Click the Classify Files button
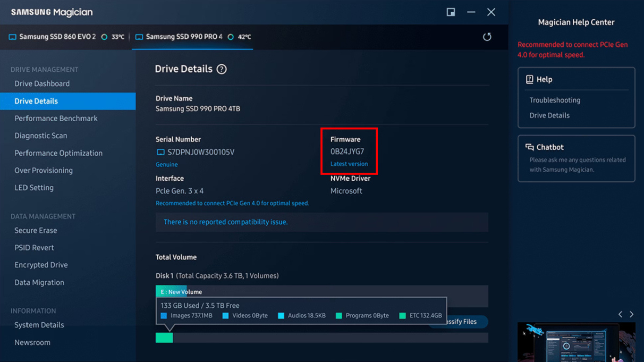 pos(466,322)
